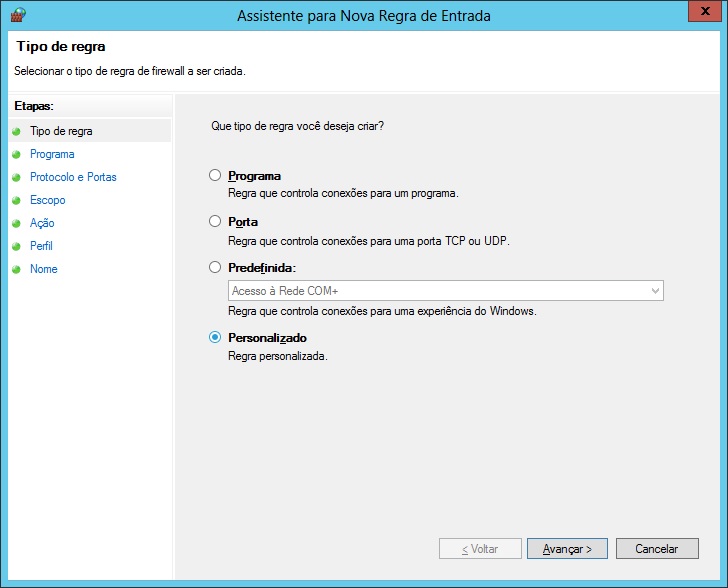Screen dimensions: 728x588
Task: Open the Acesso à Rede COM+ dropdown
Action: click(444, 291)
